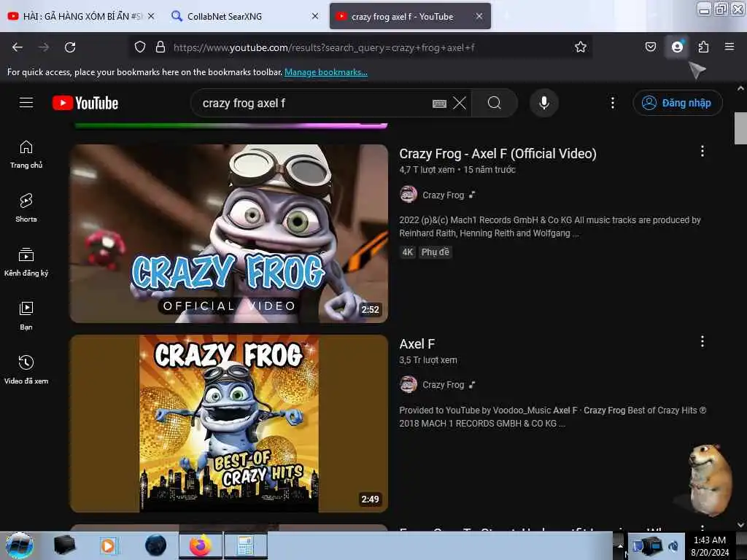The width and height of the screenshot is (747, 560).
Task: Click the Phụ đề subtitles badge
Action: point(435,252)
